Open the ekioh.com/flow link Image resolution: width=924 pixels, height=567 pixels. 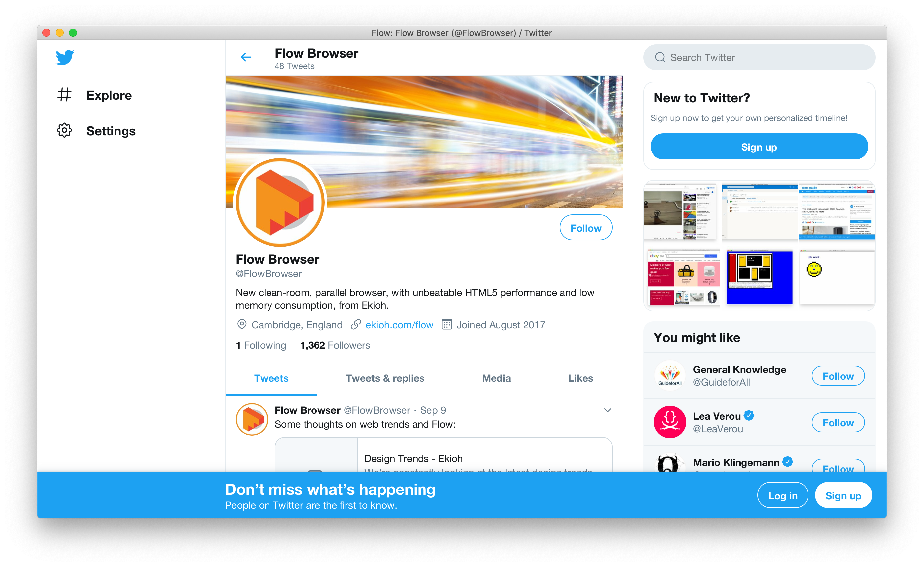[x=399, y=325]
